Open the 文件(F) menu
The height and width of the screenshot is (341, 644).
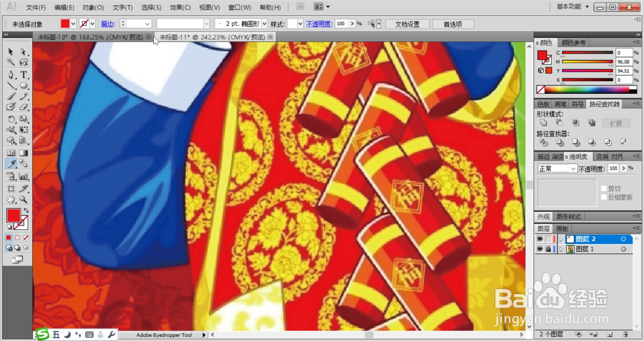click(x=36, y=7)
